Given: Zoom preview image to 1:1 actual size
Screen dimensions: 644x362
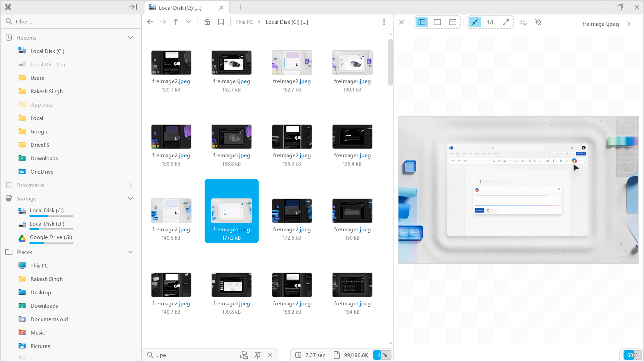Looking at the screenshot, I should tap(490, 22).
